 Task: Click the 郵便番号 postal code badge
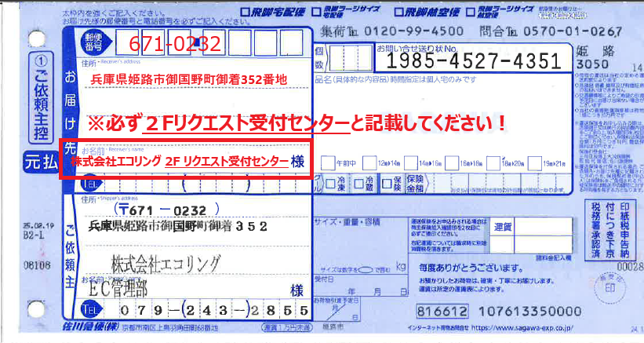pyautogui.click(x=96, y=42)
